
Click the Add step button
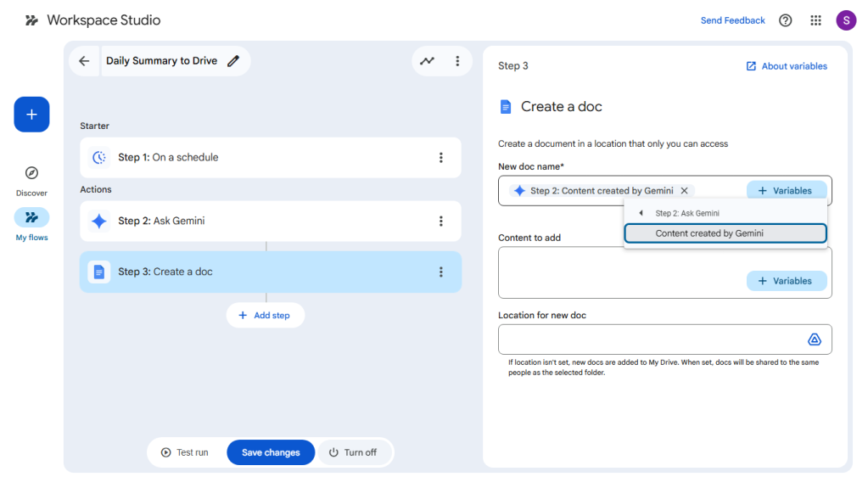(x=266, y=315)
